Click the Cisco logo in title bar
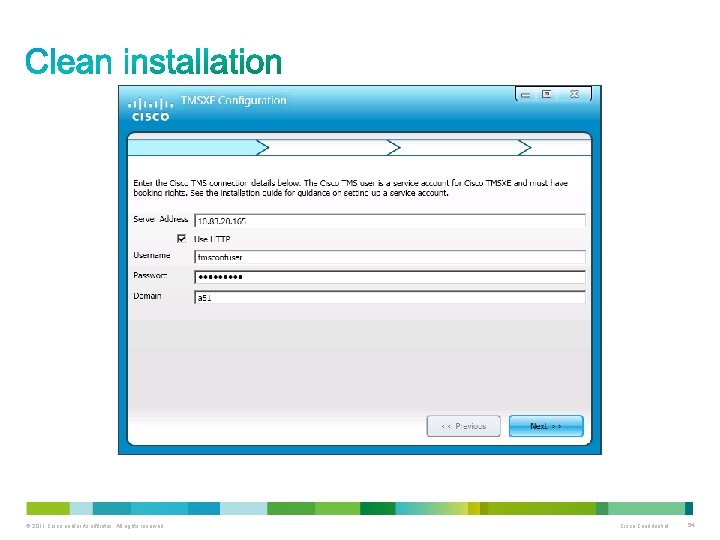720x540 pixels. 150,109
